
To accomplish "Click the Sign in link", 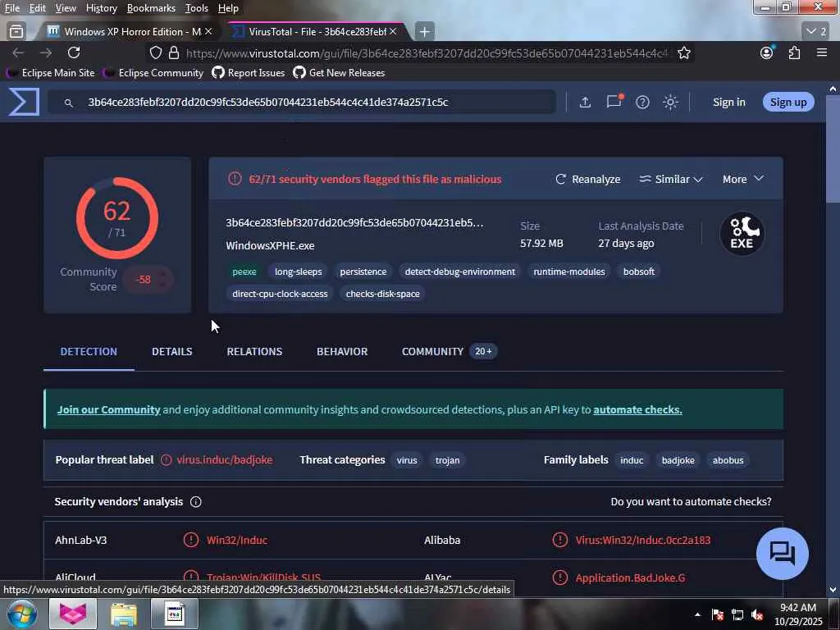I will point(728,102).
